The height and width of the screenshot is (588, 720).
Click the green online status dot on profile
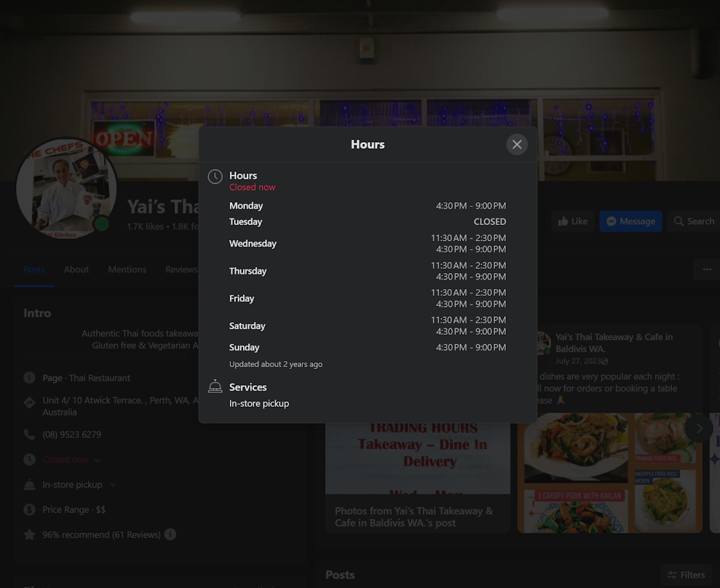click(102, 224)
